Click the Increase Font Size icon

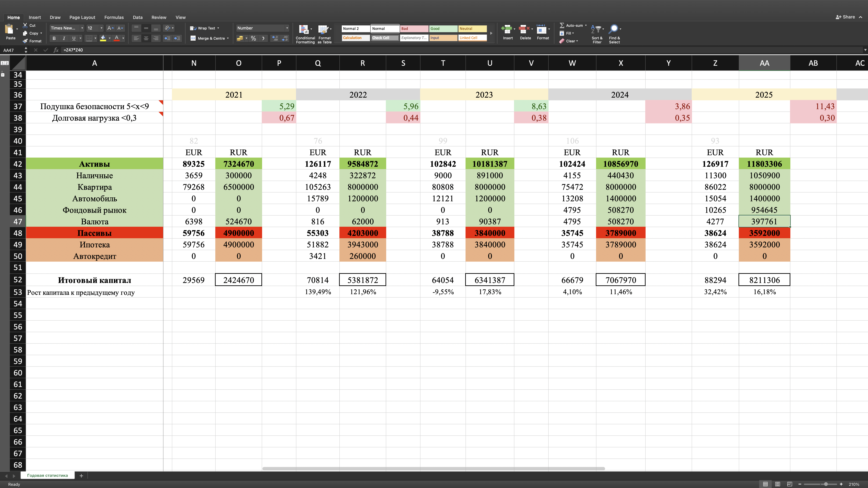coord(110,28)
